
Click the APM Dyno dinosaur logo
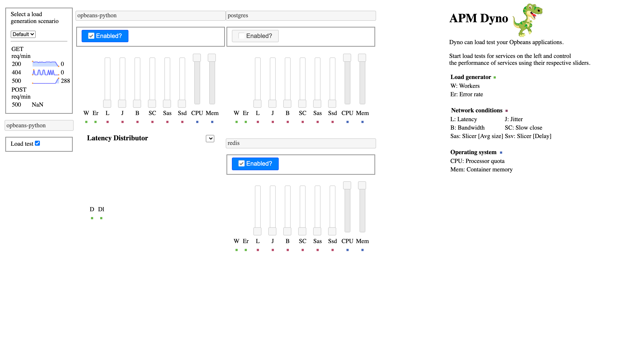tap(527, 20)
